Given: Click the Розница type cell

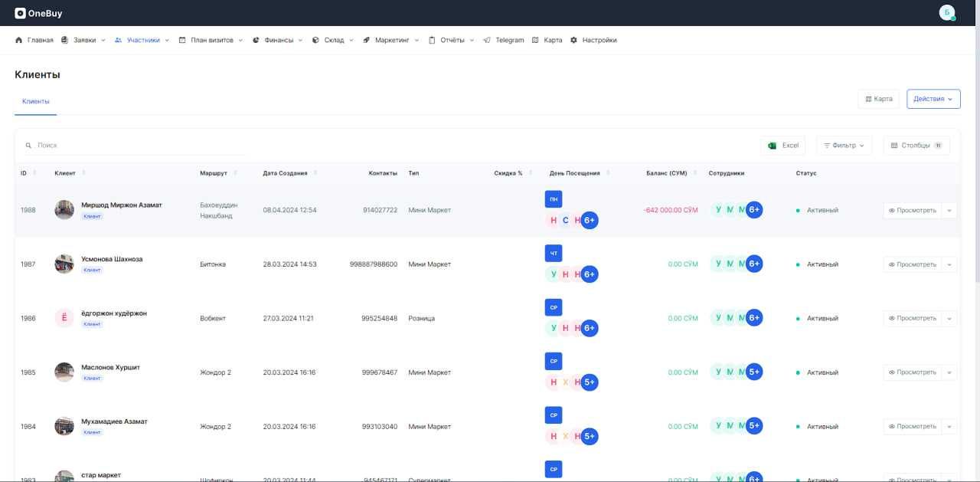Looking at the screenshot, I should (422, 318).
